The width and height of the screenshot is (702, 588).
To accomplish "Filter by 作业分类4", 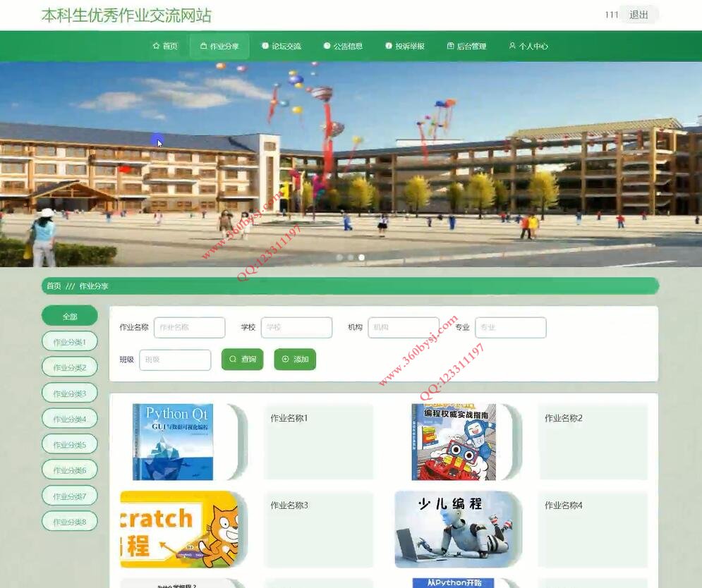I will coord(69,419).
